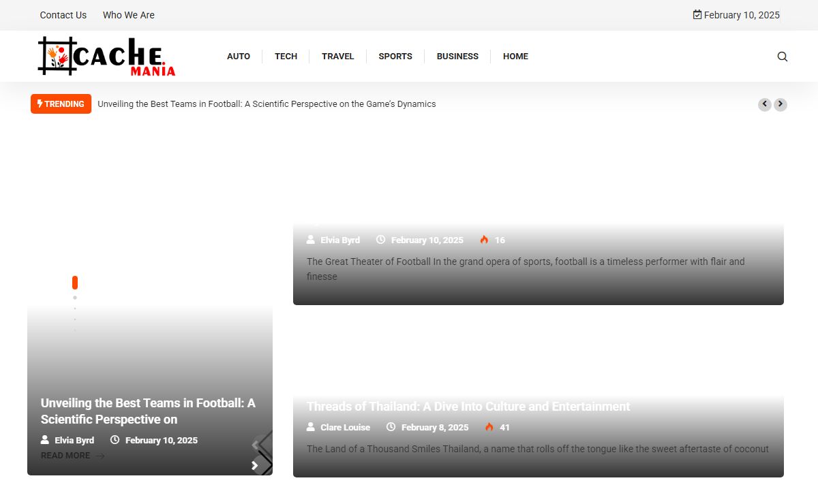
Task: Open the Threads of Thailand article title
Action: tap(468, 407)
